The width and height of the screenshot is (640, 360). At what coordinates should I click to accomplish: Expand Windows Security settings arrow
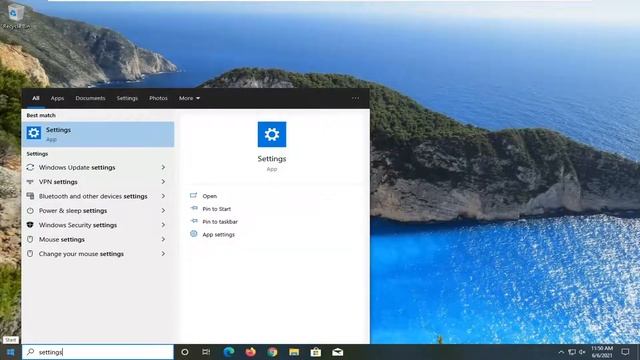(x=163, y=225)
